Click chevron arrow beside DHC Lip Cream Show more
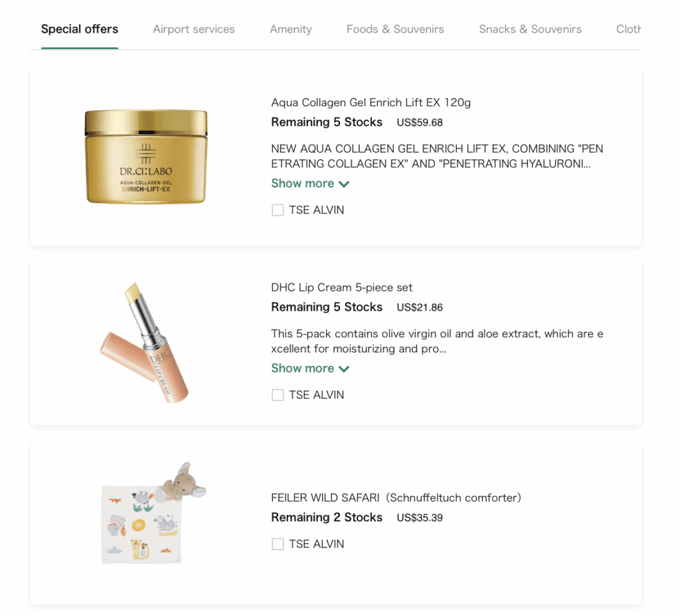 [x=344, y=369]
